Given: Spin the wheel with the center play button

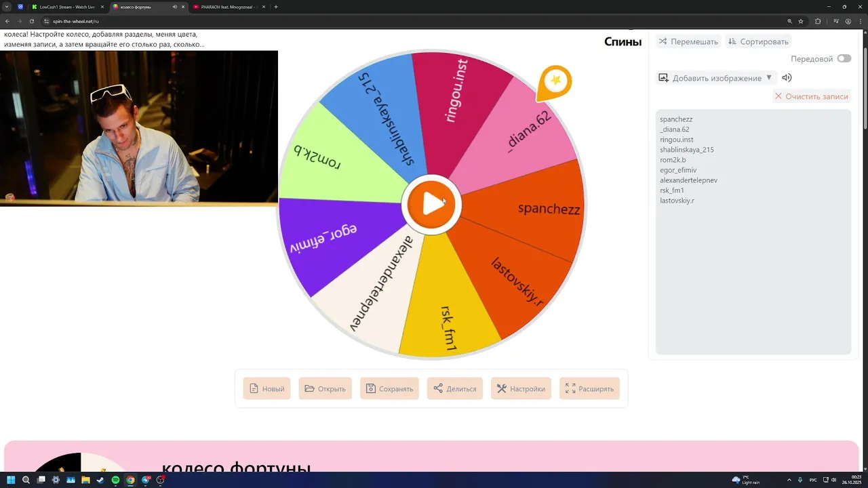Looking at the screenshot, I should click(x=431, y=205).
